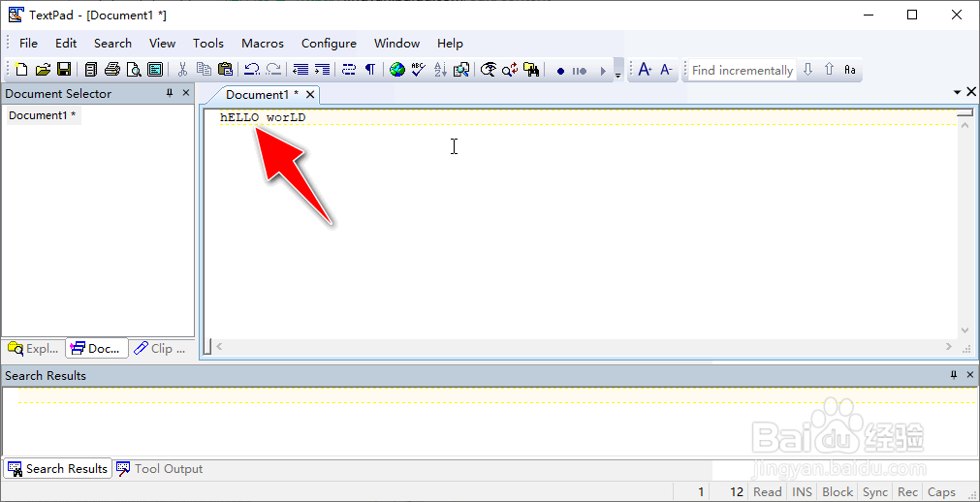Image resolution: width=980 pixels, height=502 pixels.
Task: Select the Search Results bottom tab
Action: (57, 469)
